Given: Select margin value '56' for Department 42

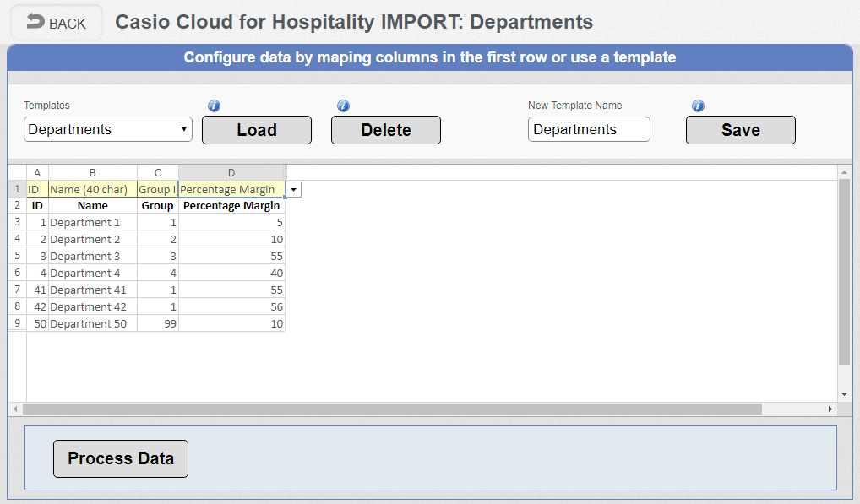Looking at the screenshot, I should 231,306.
